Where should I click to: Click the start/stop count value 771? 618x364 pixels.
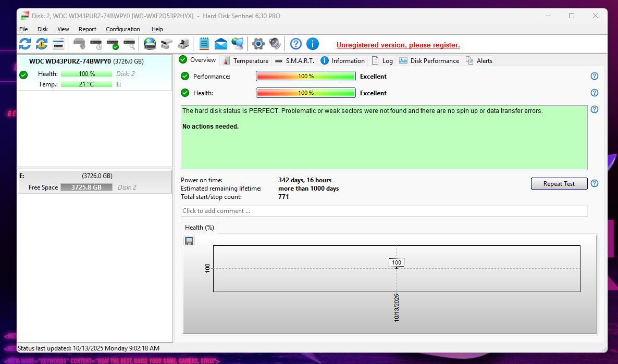coord(283,196)
